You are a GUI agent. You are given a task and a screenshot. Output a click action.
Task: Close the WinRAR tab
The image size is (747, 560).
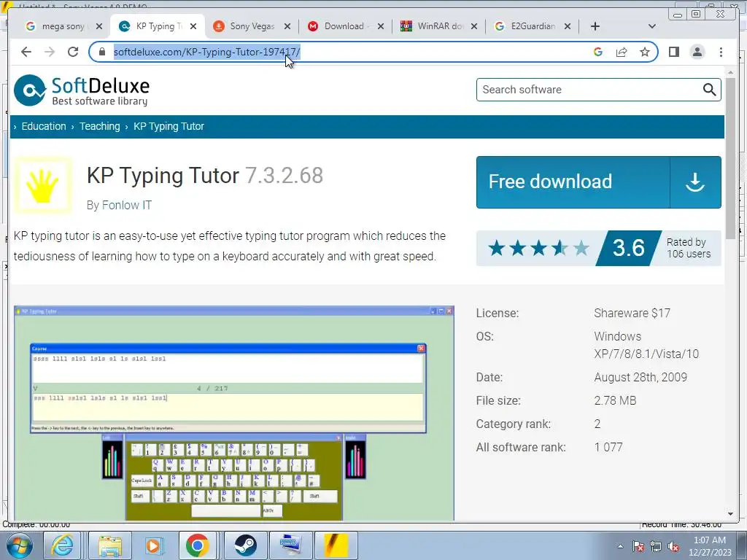pyautogui.click(x=474, y=26)
